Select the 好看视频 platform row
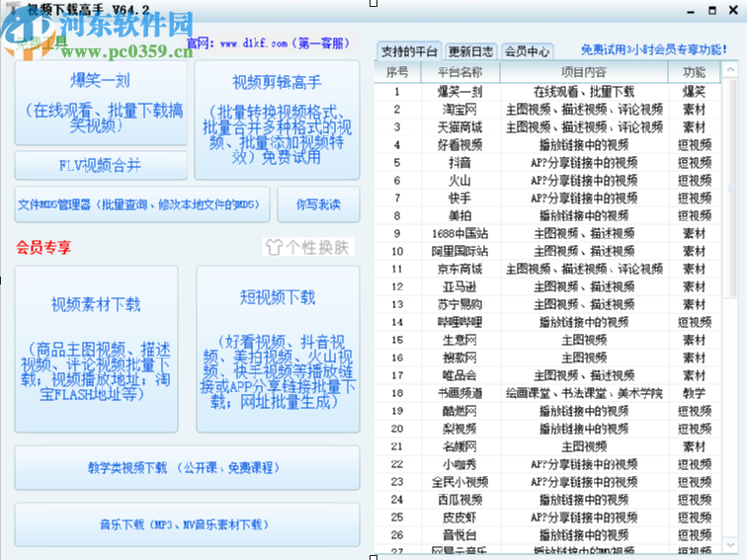This screenshot has width=747, height=560. coord(547,145)
